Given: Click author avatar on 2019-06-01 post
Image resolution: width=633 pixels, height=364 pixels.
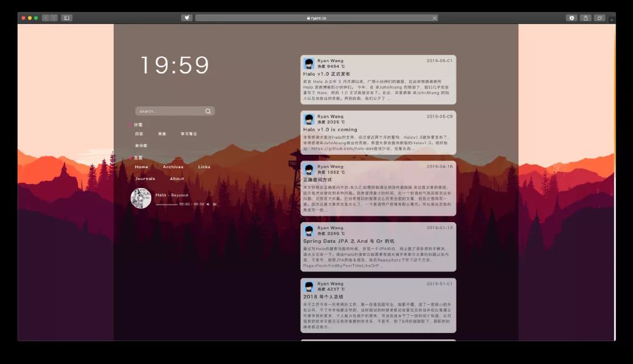Looking at the screenshot, I should (309, 63).
